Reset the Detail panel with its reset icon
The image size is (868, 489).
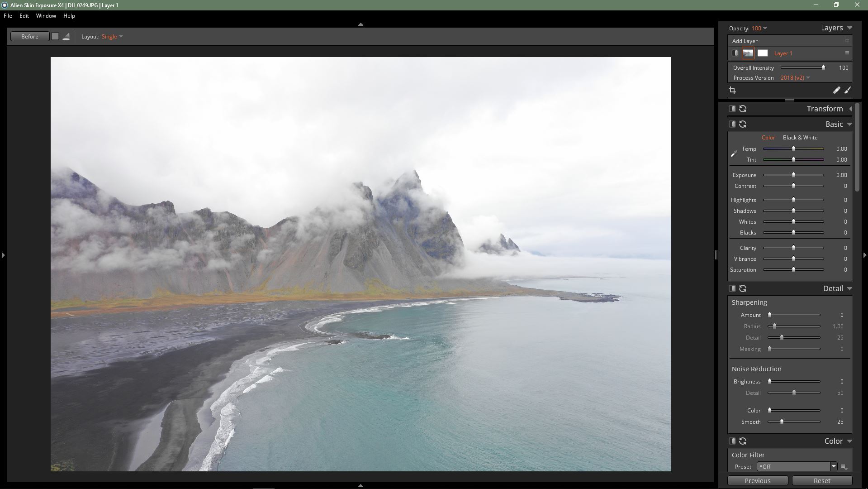tap(744, 288)
